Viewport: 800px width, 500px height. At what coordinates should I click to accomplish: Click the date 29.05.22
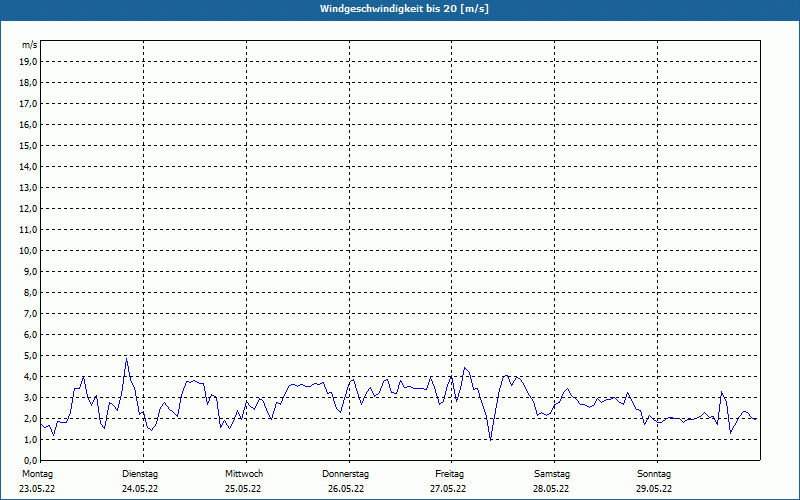(x=654, y=489)
